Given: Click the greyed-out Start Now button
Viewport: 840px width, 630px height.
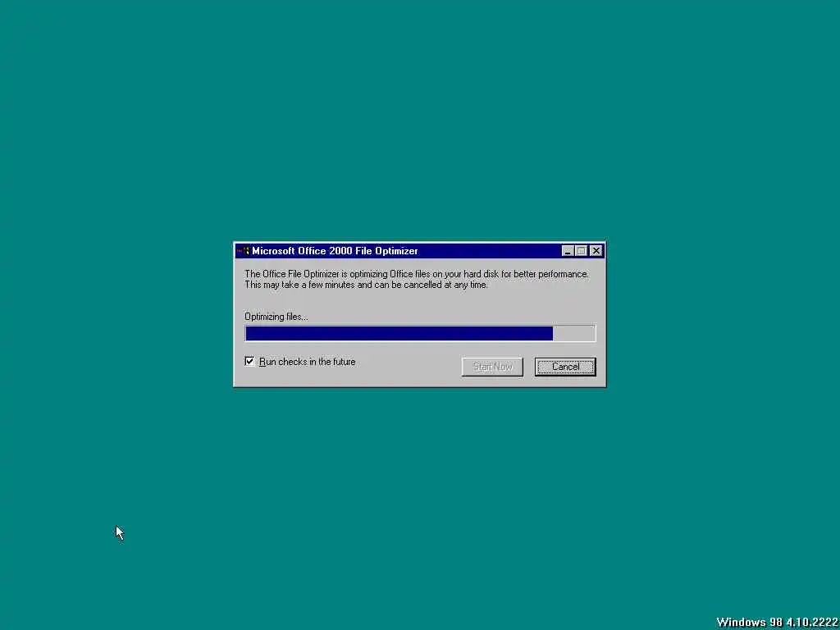Looking at the screenshot, I should pos(492,367).
